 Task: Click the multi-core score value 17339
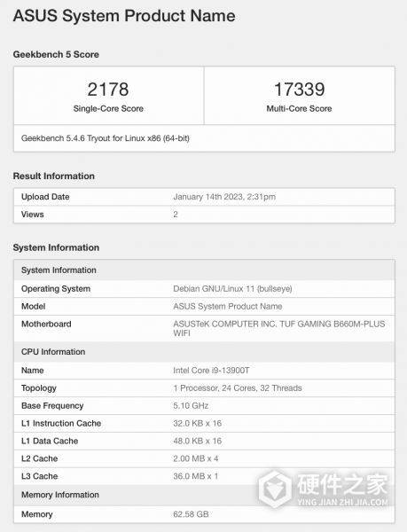299,90
